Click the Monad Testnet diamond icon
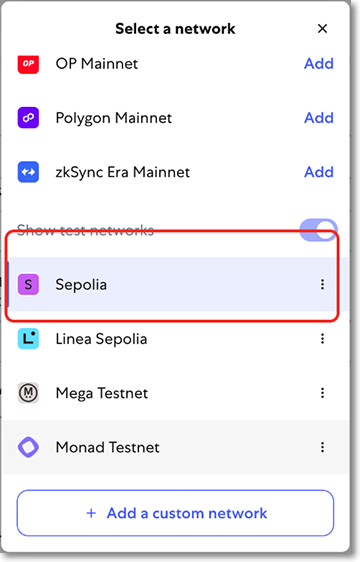 tap(28, 447)
